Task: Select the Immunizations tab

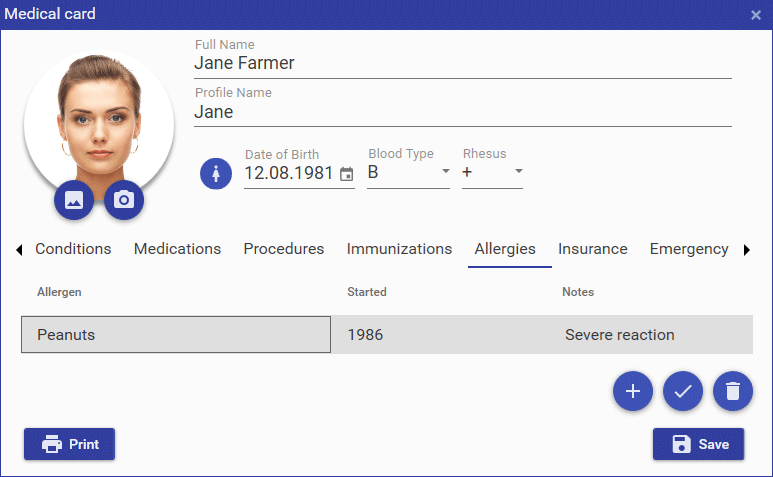Action: point(399,249)
